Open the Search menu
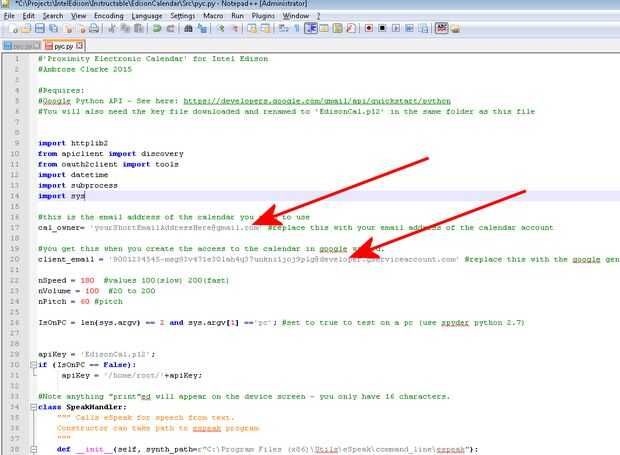Image resolution: width=620 pixels, height=455 pixels. click(53, 16)
